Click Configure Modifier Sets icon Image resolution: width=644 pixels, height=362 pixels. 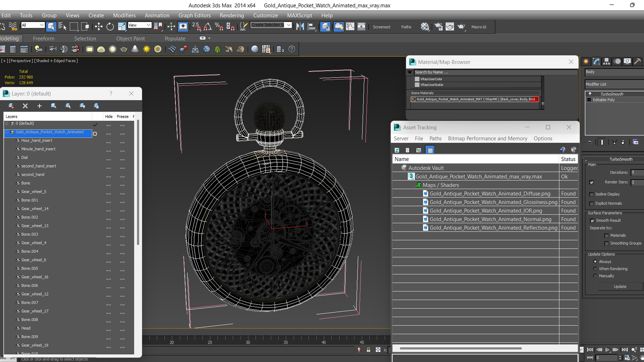click(x=636, y=142)
